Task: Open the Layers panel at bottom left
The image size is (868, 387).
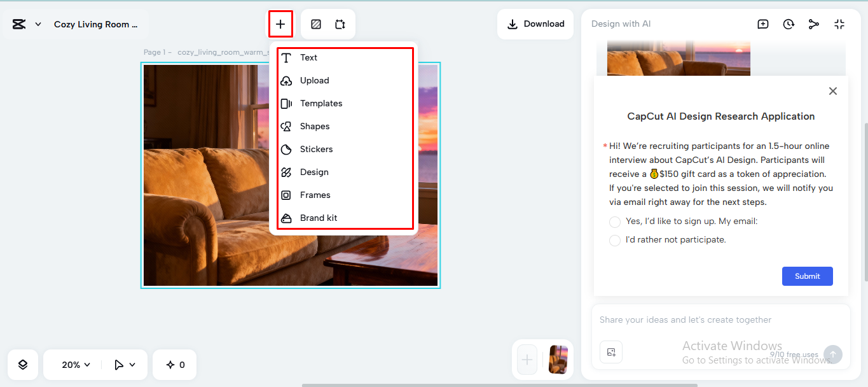Action: pyautogui.click(x=22, y=364)
